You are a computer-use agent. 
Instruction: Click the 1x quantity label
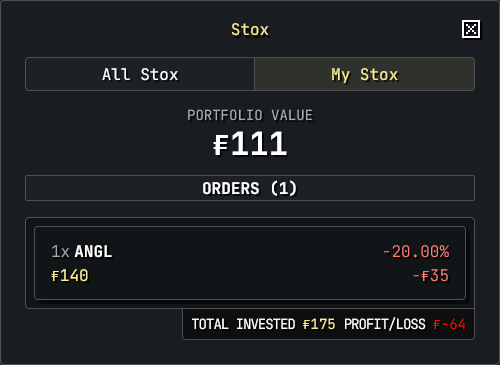pos(60,251)
